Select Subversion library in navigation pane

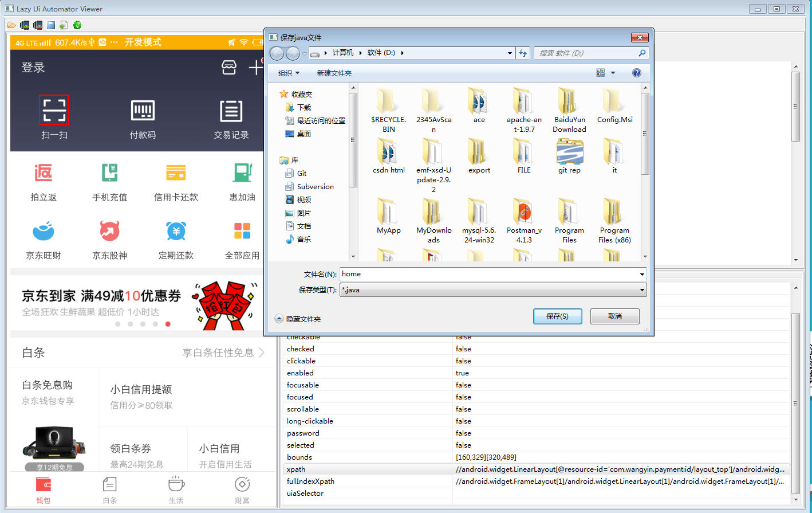(x=310, y=186)
